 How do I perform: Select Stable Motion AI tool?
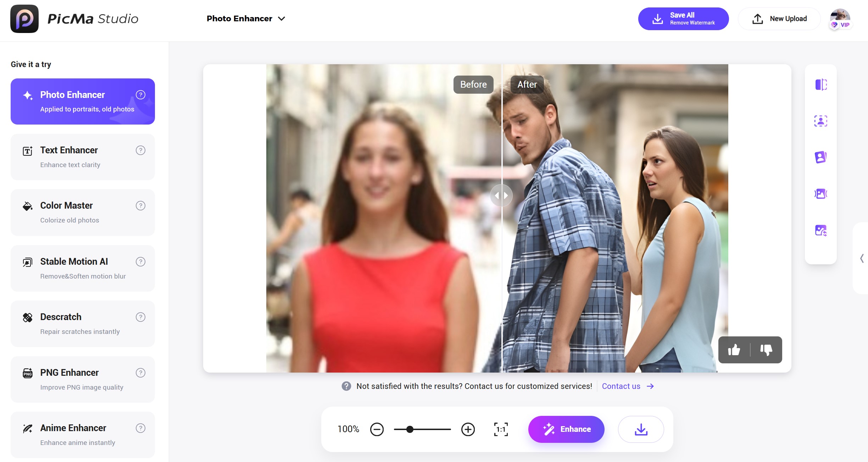(x=83, y=268)
